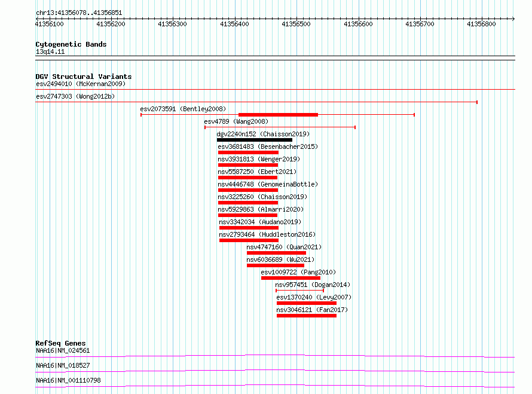
Task: Open NAA16|NM_024561 RefSeq gene
Action: coord(63,350)
